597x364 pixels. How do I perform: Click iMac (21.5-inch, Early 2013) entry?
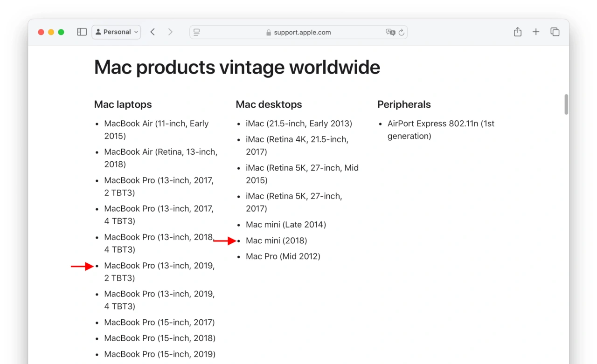pyautogui.click(x=298, y=124)
